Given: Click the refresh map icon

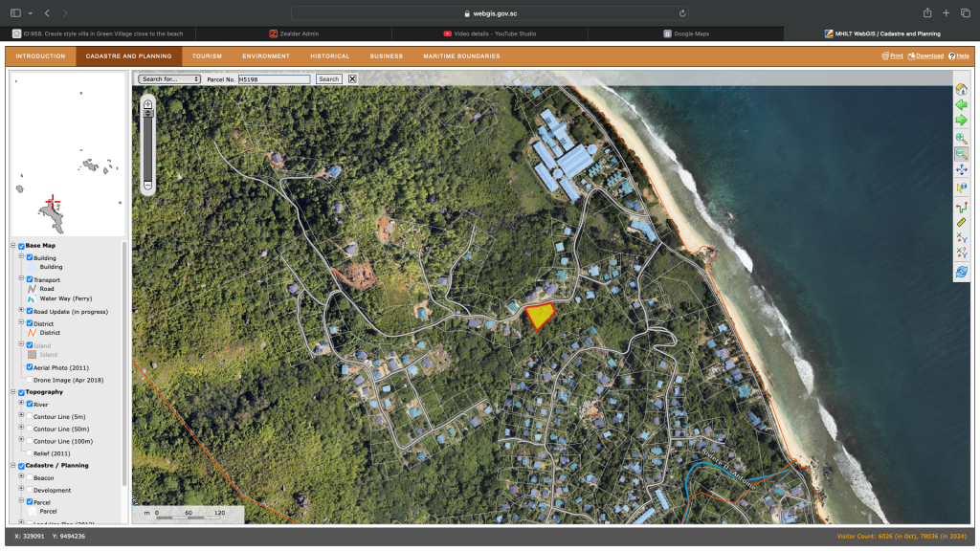Looking at the screenshot, I should click(961, 273).
